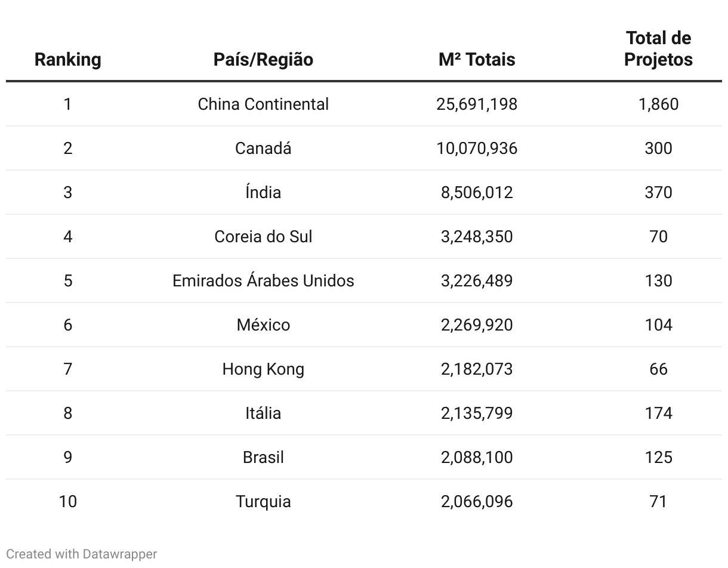Viewport: 728px width, 568px height.
Task: Select the Itália country cell
Action: tap(263, 413)
